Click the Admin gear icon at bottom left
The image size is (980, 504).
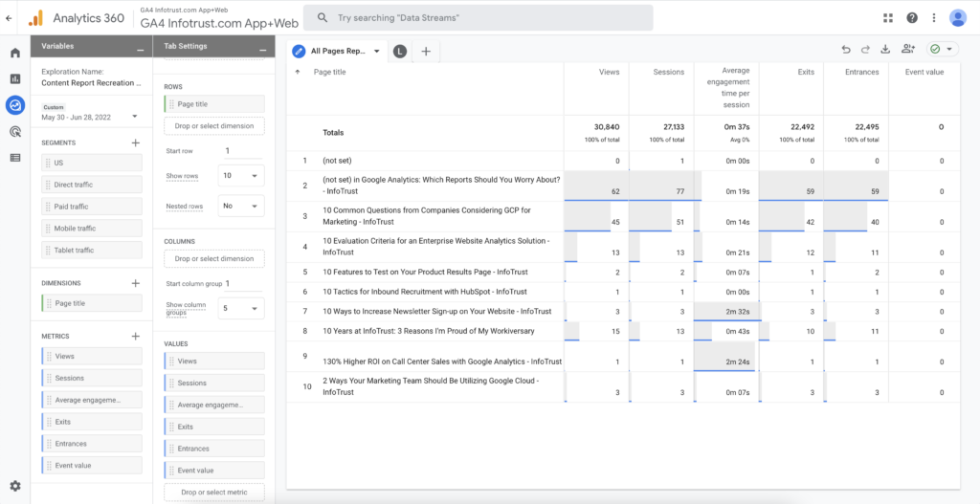click(14, 486)
